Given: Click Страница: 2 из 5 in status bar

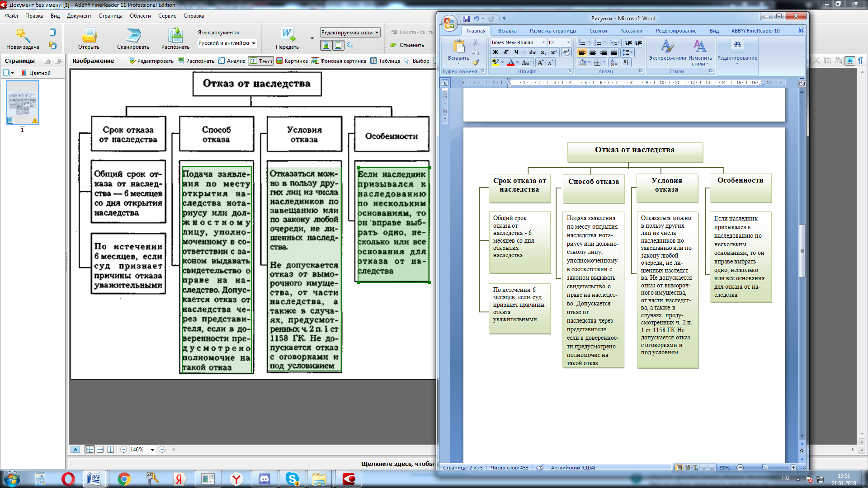Looking at the screenshot, I should pos(463,468).
